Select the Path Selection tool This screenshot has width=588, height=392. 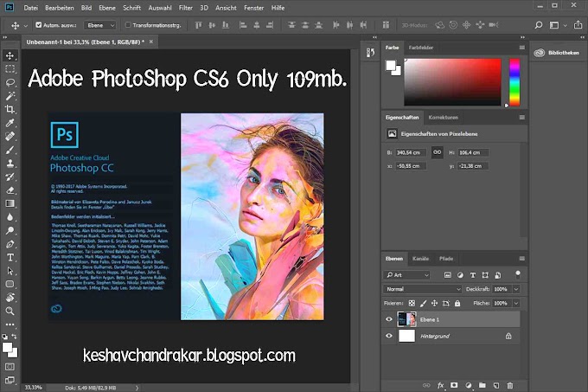[x=10, y=271]
